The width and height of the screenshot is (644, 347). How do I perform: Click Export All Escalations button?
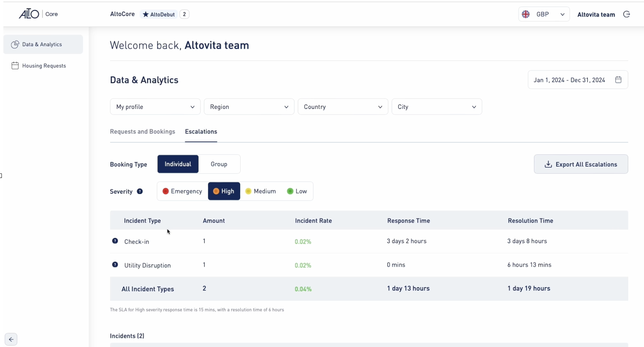tap(581, 164)
